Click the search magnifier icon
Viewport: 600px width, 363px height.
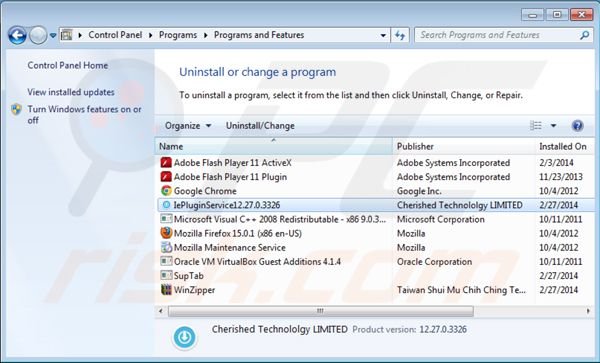(x=584, y=35)
